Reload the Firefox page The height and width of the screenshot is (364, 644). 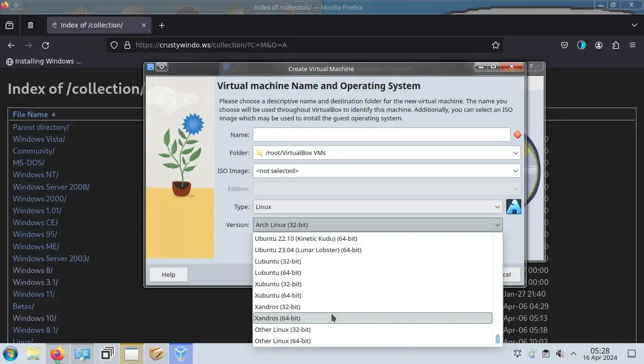tap(45, 45)
